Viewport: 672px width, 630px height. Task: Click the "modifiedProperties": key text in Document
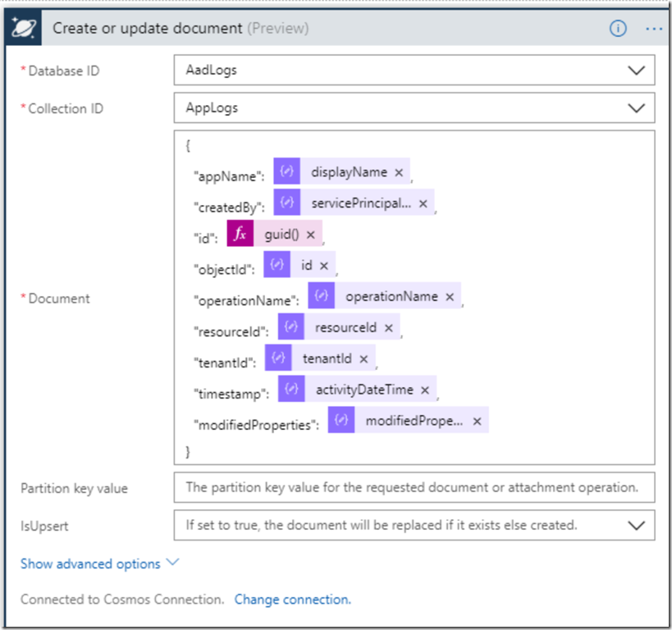(256, 425)
